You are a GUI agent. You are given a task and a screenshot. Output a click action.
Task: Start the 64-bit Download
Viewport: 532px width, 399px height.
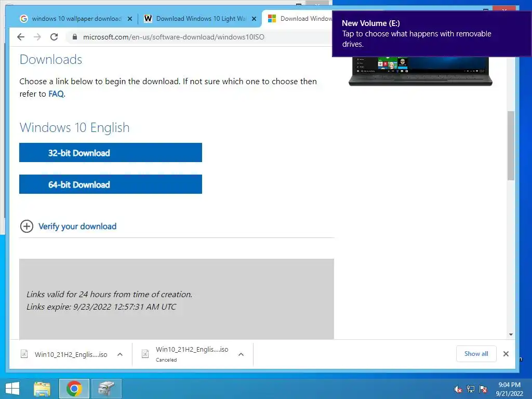111,184
